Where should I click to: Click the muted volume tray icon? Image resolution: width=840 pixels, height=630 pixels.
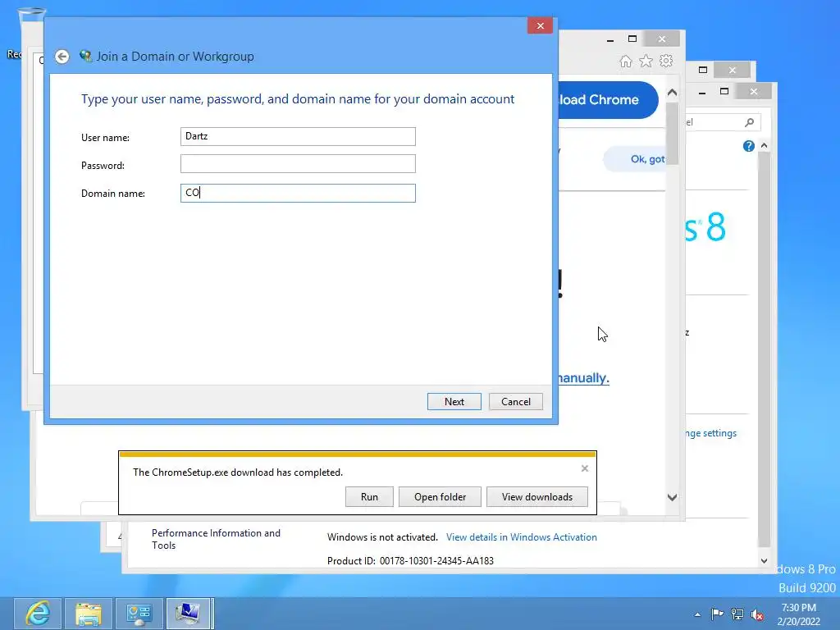757,614
